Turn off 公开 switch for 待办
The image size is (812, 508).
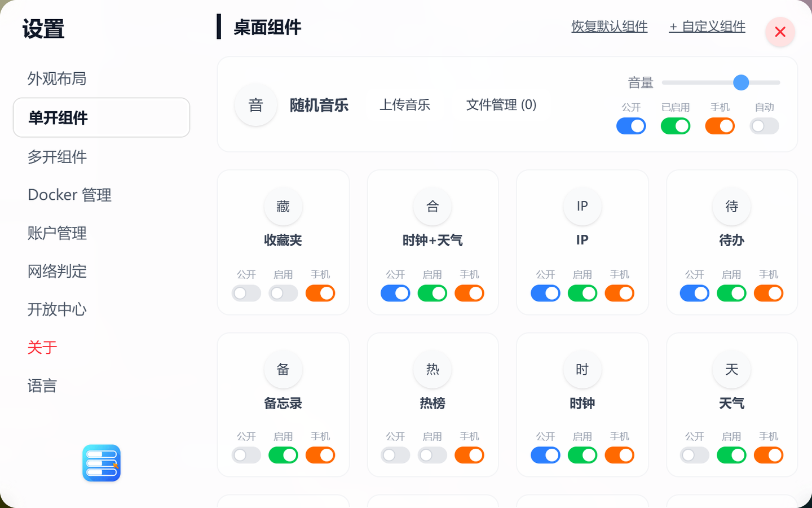click(695, 293)
